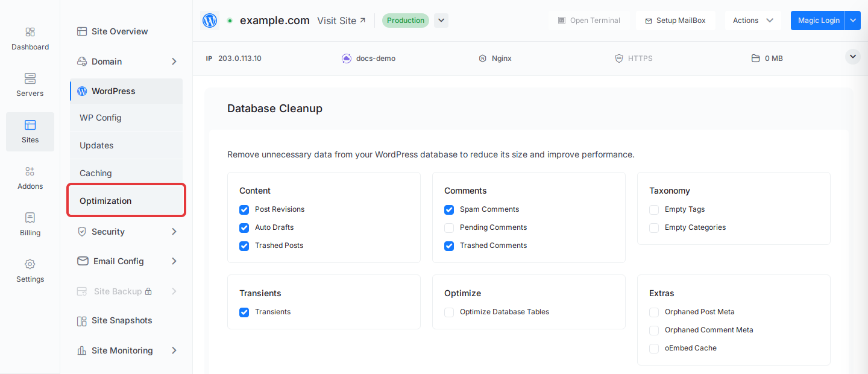Viewport: 868px width, 374px height.
Task: Click the lock icon next to Site Backup
Action: click(x=148, y=291)
